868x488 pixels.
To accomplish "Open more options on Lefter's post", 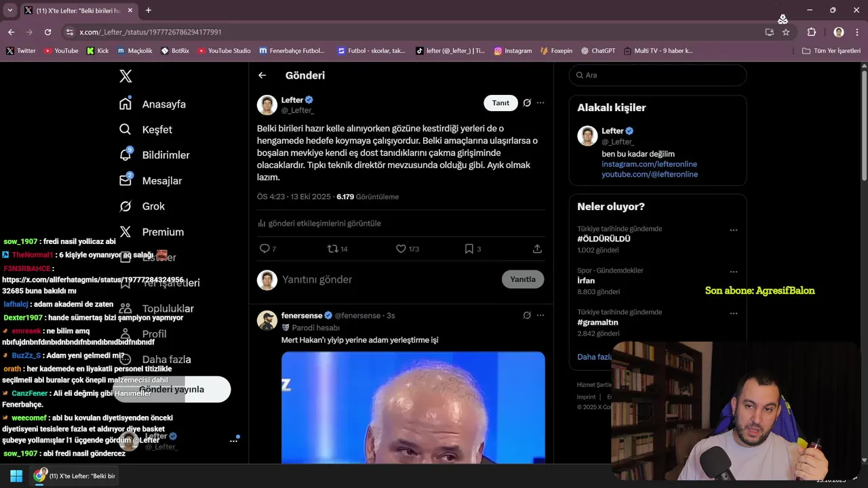I will [540, 103].
